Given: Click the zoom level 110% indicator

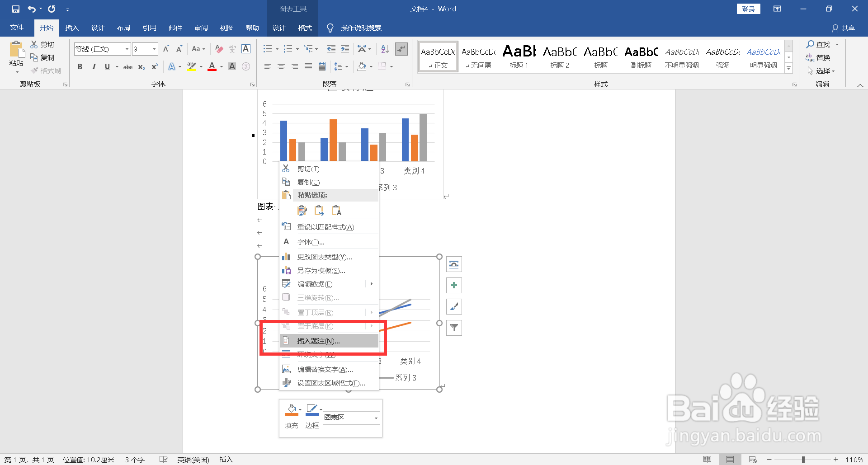Looking at the screenshot, I should pyautogui.click(x=854, y=460).
